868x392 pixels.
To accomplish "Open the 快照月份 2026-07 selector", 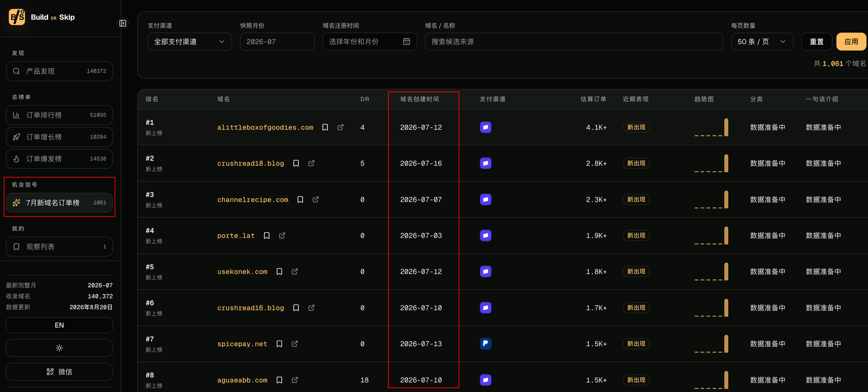I will (x=277, y=41).
